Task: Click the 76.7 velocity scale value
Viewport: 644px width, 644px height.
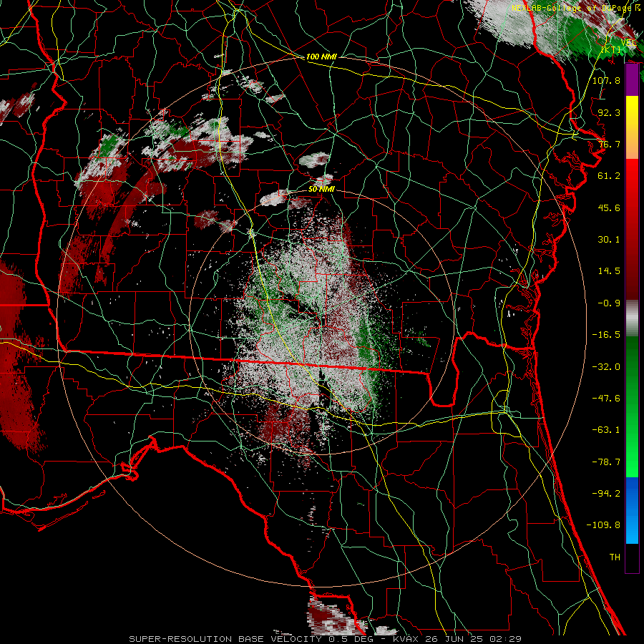Action: [609, 144]
